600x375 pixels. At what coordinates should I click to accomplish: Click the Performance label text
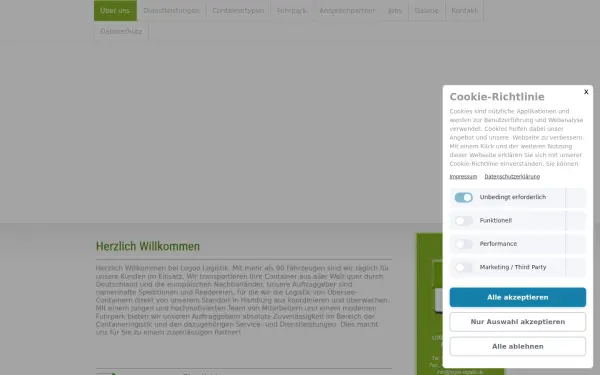498,244
